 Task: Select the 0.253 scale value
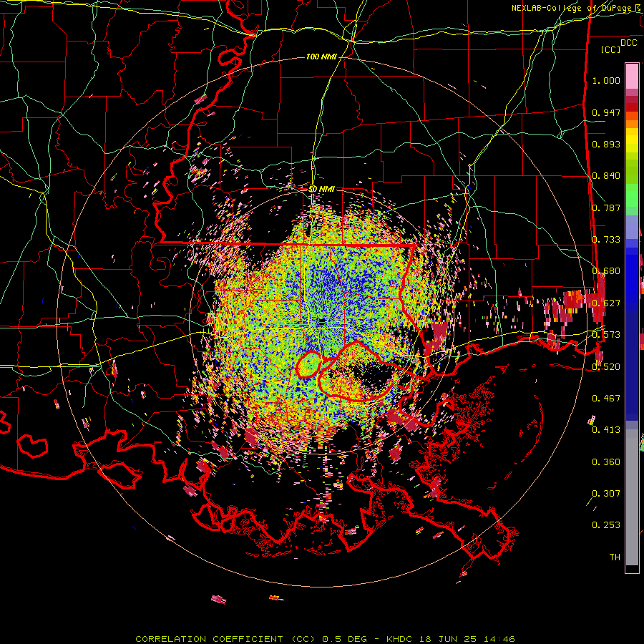(606, 525)
